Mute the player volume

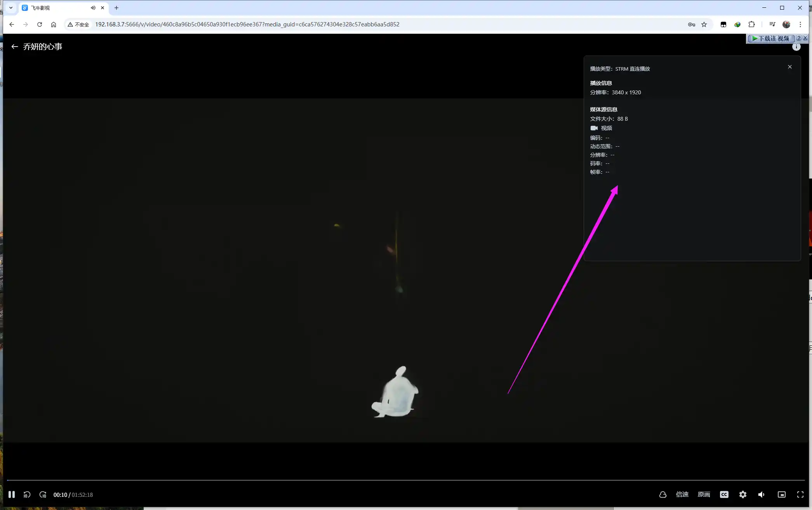[x=761, y=494]
